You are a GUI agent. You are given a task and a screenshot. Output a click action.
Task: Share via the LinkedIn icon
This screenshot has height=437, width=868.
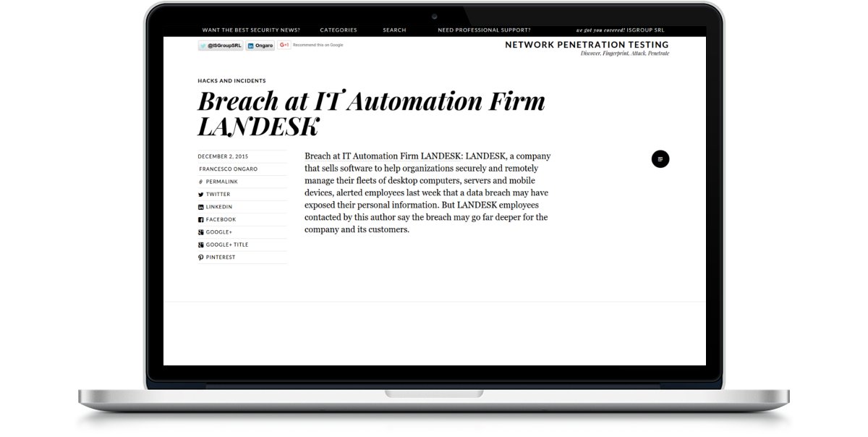coord(201,207)
